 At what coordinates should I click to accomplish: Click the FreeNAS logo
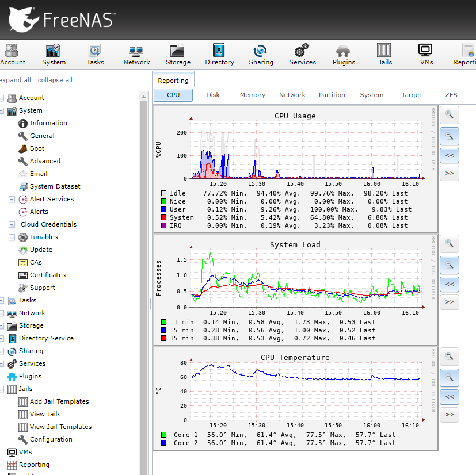point(62,20)
